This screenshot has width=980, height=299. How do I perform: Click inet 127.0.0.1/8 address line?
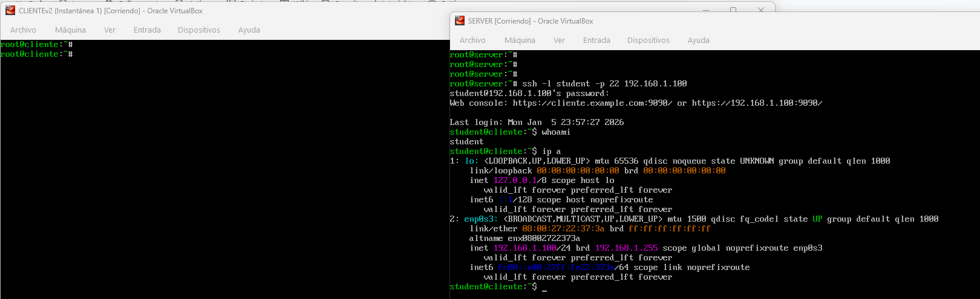542,180
